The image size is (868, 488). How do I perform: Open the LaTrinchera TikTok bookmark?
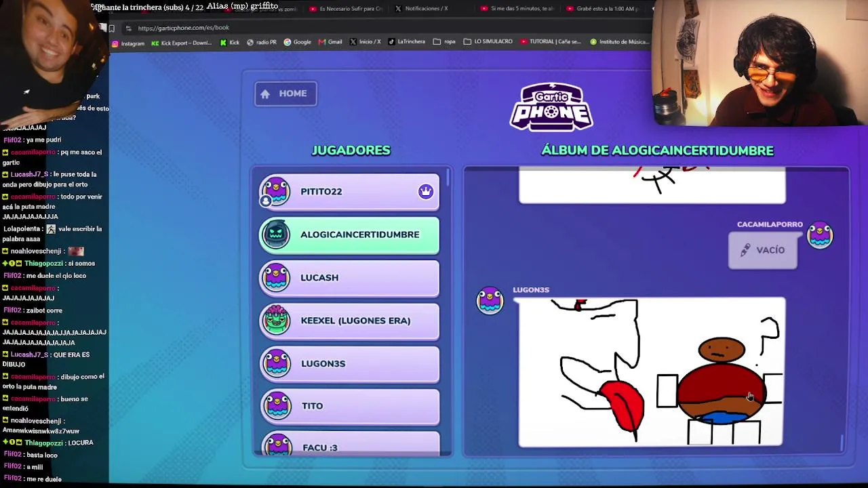(407, 42)
